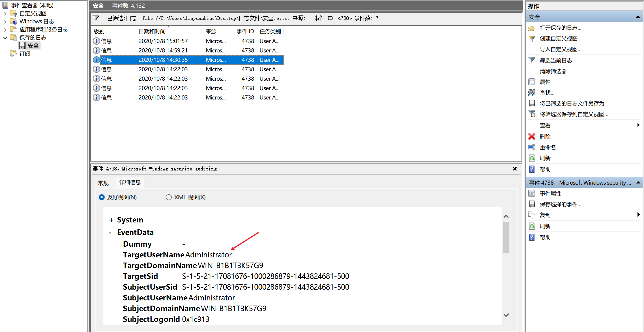Expand the System node
Screen dimensions: 644x332
tap(111, 220)
